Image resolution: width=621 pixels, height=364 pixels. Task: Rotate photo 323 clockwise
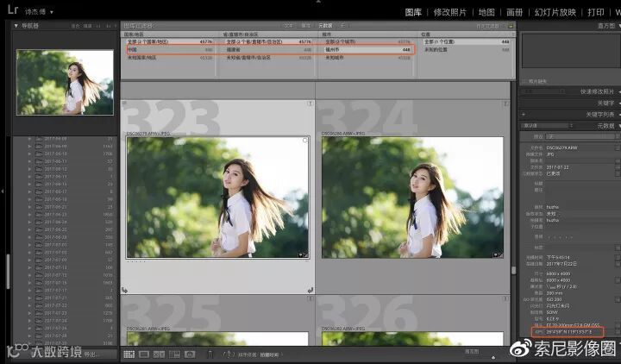coord(310,290)
